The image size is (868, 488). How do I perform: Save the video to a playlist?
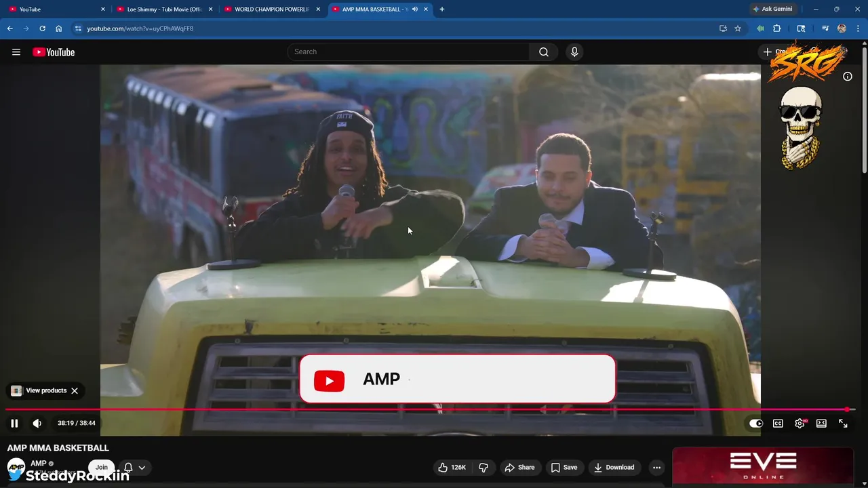point(564,468)
